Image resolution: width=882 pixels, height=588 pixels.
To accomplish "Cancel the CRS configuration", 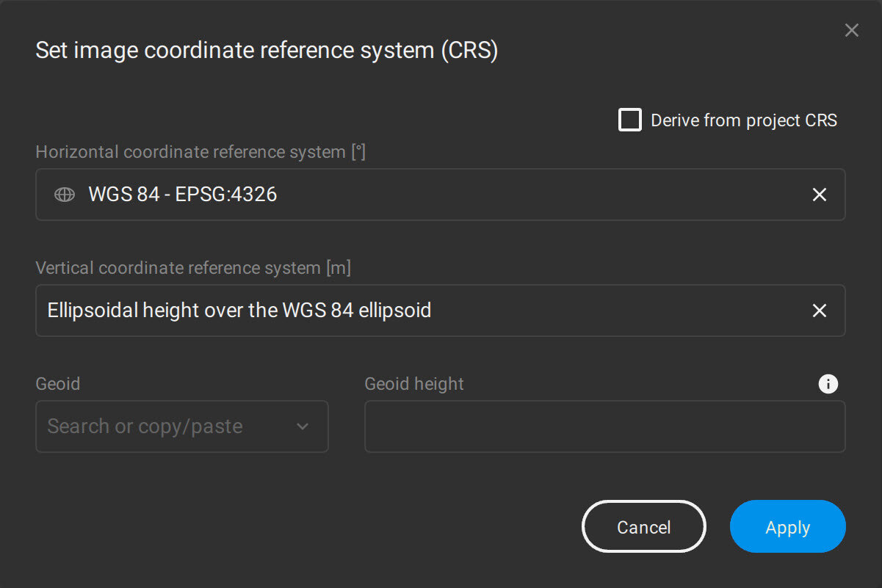I will point(644,526).
